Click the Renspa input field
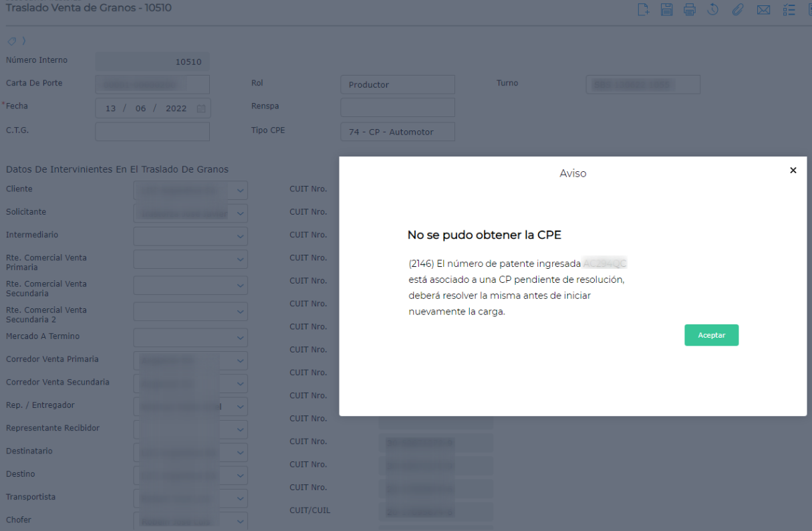Image resolution: width=812 pixels, height=531 pixels. 397,108
